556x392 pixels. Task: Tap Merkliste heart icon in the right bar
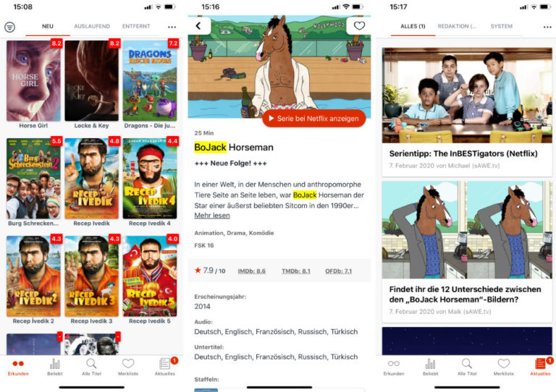point(504,364)
